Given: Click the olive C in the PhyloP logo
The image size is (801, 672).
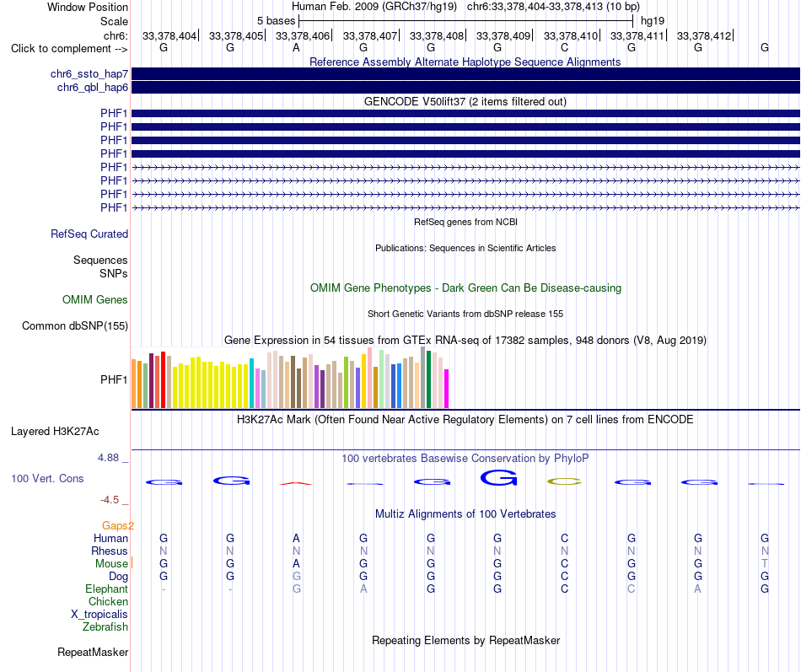Looking at the screenshot, I should [x=564, y=481].
